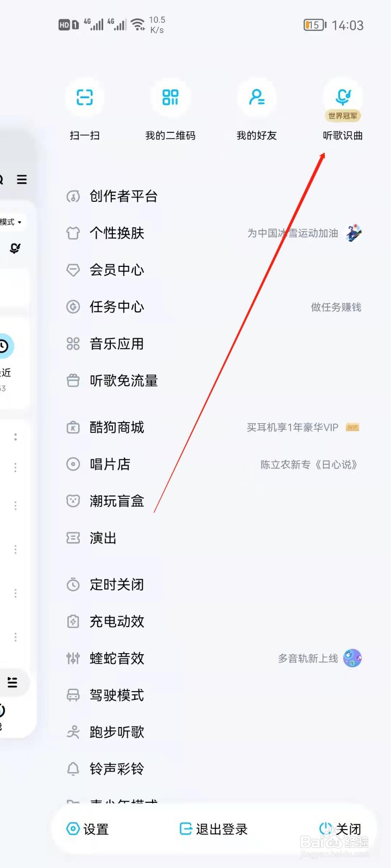The image size is (391, 868).
Task: Tap the hamburger menu icon
Action: click(x=22, y=180)
